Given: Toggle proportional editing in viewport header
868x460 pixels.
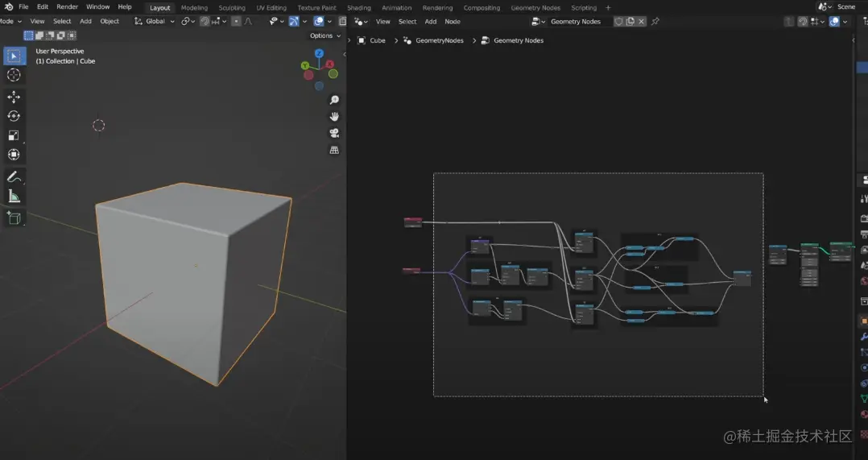Looking at the screenshot, I should 237,22.
